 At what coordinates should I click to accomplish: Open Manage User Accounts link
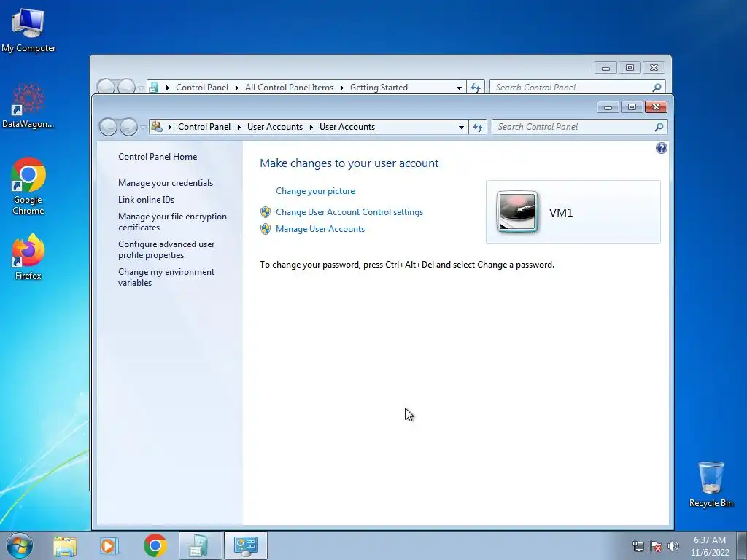[320, 229]
